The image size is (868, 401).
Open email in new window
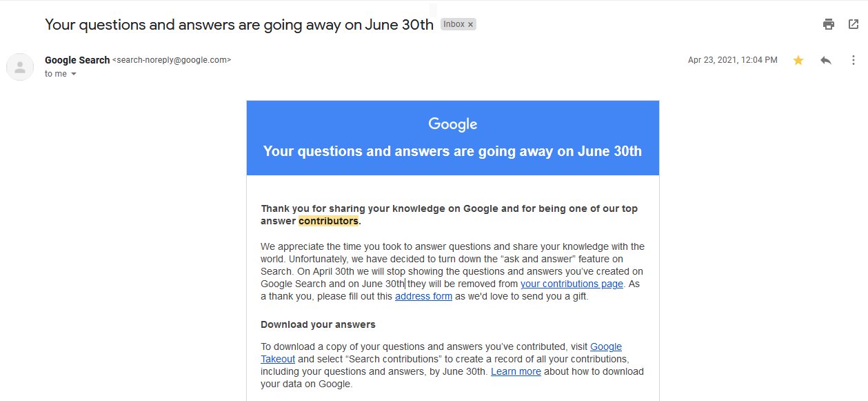point(854,24)
